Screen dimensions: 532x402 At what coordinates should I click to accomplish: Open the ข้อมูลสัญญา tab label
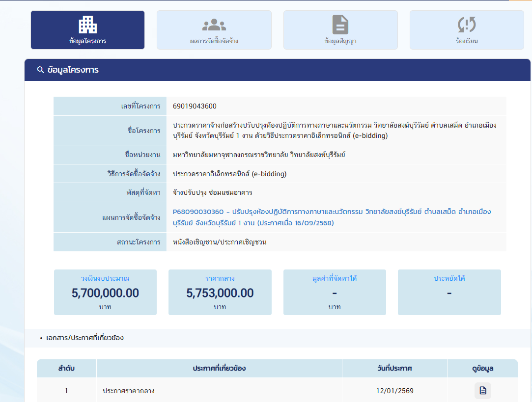pos(340,41)
